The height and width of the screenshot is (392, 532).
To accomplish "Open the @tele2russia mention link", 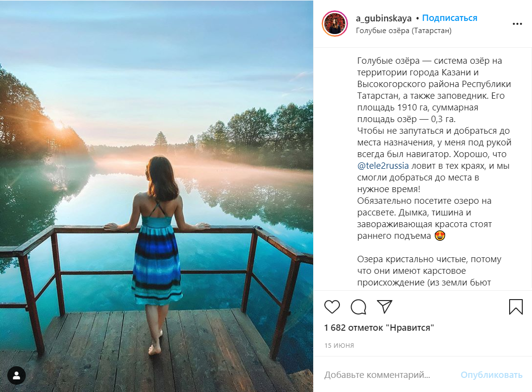I will [x=383, y=166].
